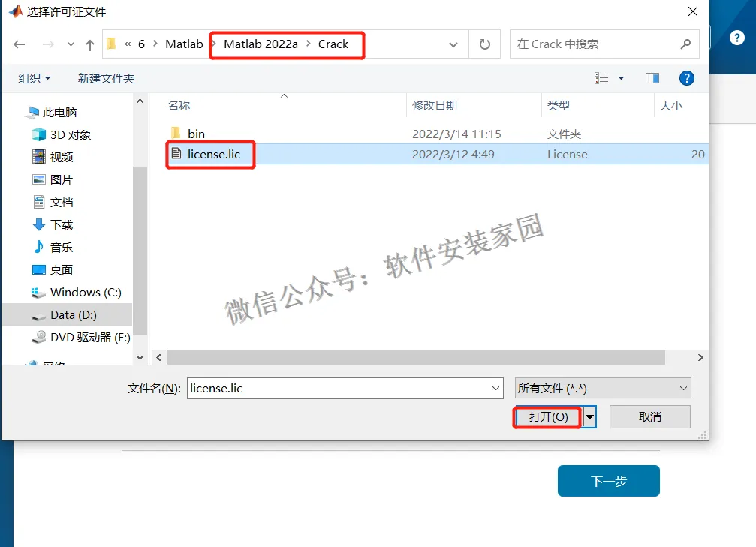The width and height of the screenshot is (756, 547).
Task: Expand hidden breadcrumb path chevrons
Action: coord(128,44)
